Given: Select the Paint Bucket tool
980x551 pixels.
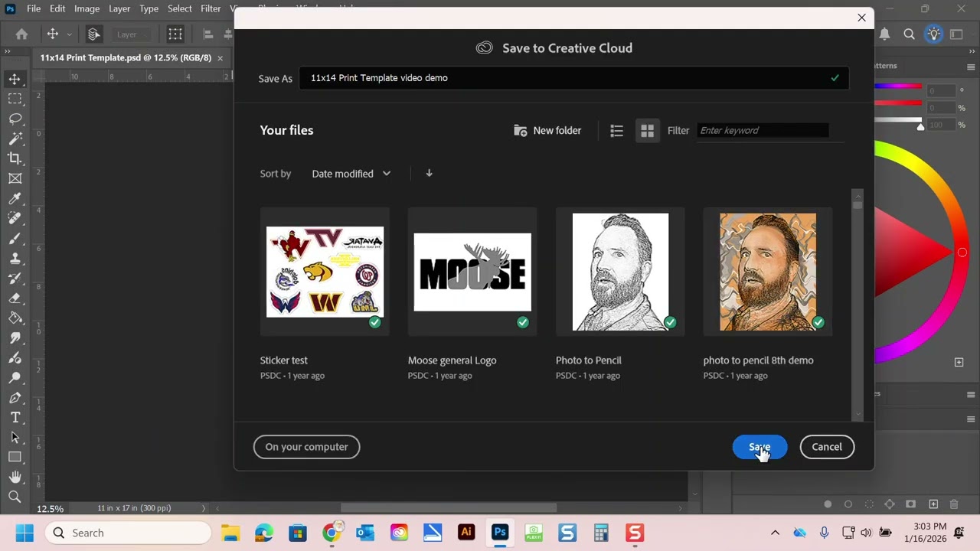Looking at the screenshot, I should tap(15, 318).
